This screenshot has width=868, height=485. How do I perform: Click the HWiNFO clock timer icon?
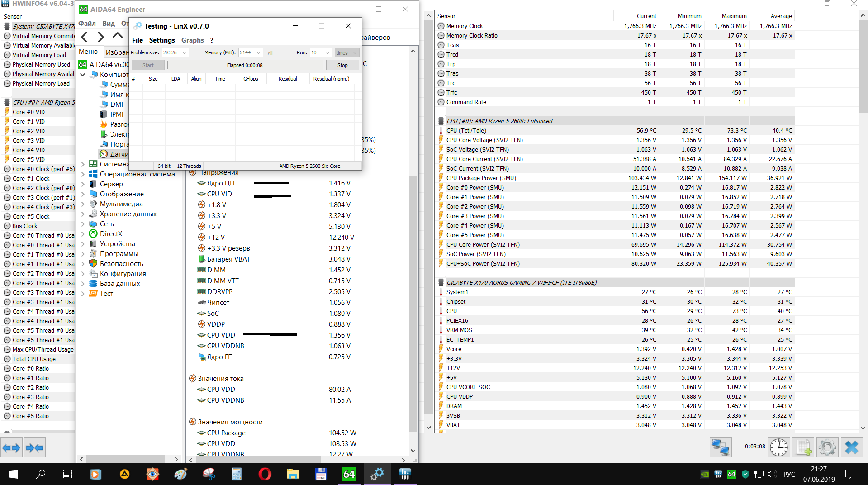[x=779, y=448]
